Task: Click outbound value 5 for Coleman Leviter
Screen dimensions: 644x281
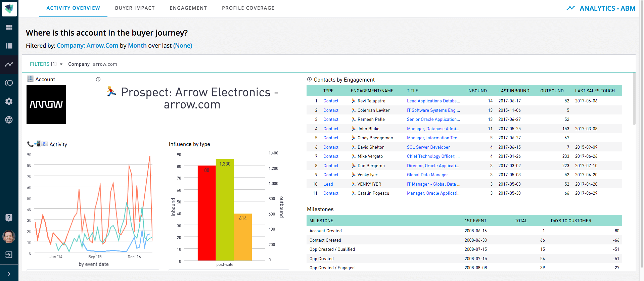Action: [568, 110]
